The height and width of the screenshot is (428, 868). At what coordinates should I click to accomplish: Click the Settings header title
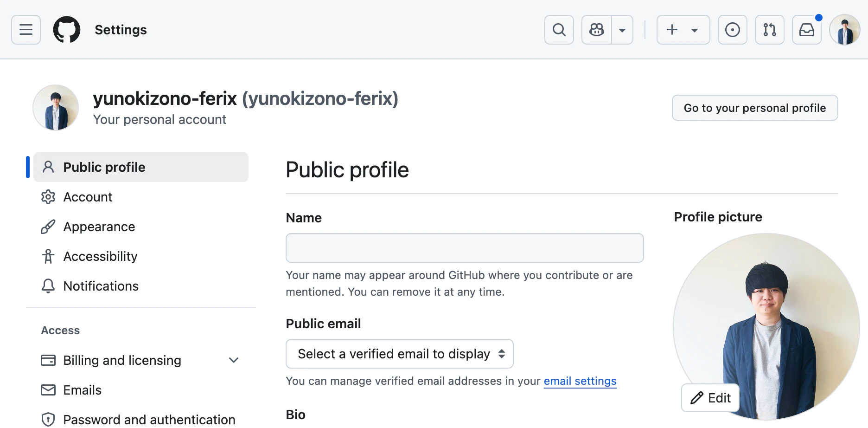[121, 30]
